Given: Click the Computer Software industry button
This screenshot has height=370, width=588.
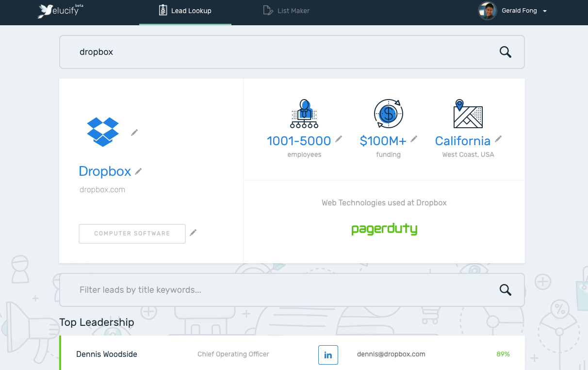Looking at the screenshot, I should 132,234.
